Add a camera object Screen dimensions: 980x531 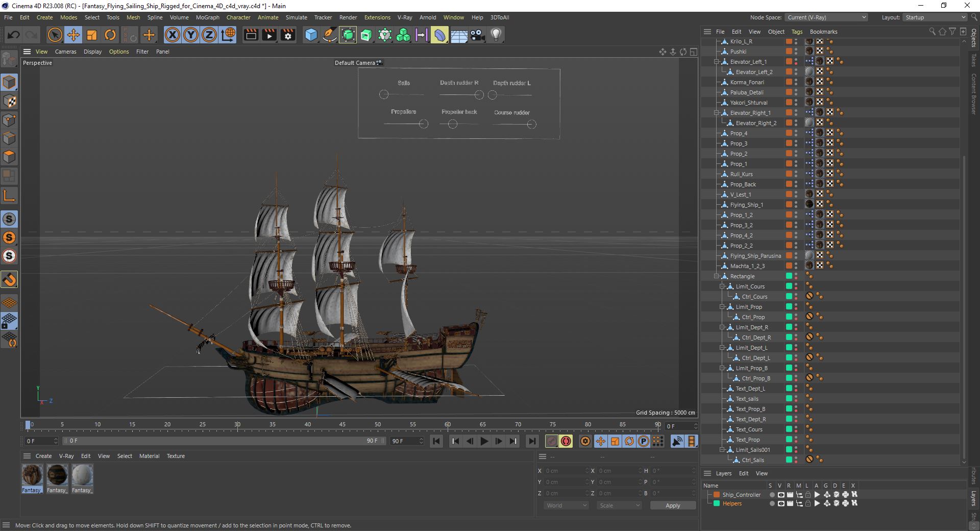click(477, 35)
